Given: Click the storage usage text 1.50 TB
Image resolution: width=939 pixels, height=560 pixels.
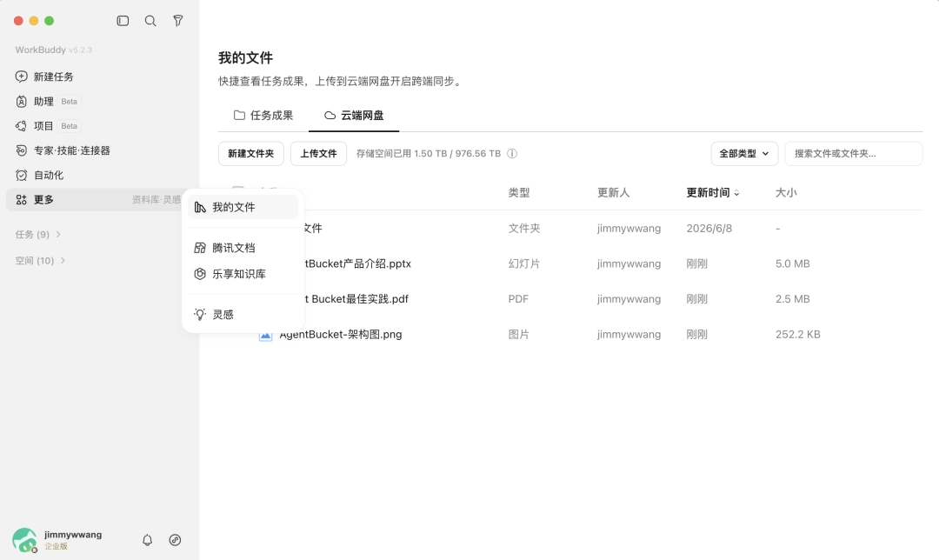Looking at the screenshot, I should point(428,154).
